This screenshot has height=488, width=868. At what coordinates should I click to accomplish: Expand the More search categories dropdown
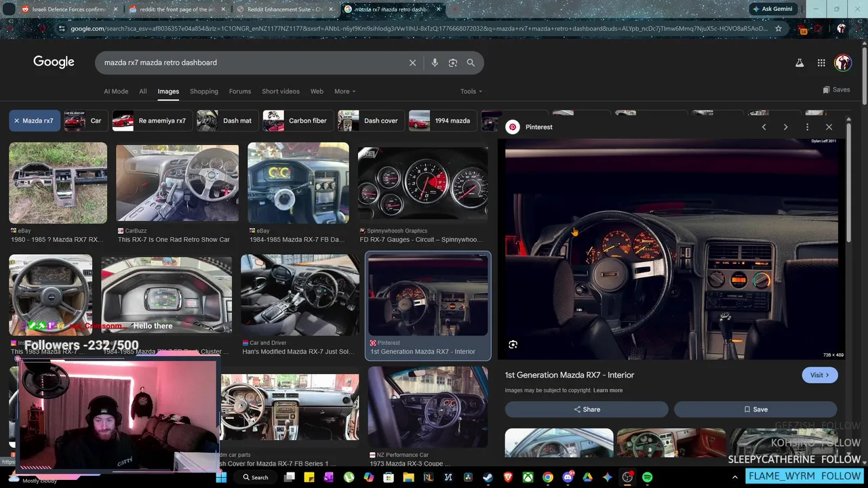pyautogui.click(x=344, y=91)
